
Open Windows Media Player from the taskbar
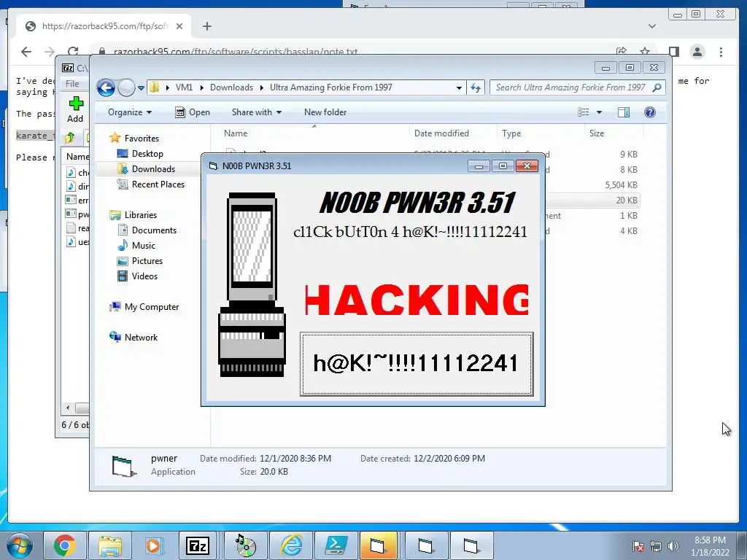click(153, 545)
